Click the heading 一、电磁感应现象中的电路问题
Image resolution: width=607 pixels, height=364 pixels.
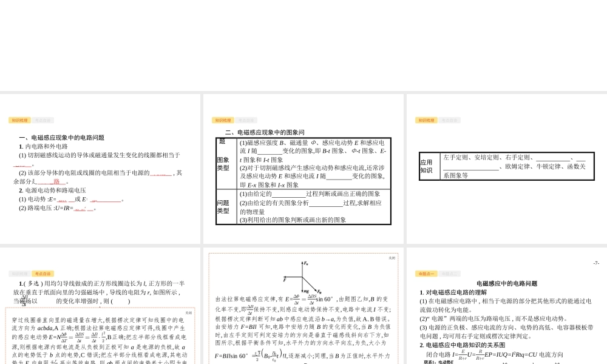coord(61,137)
